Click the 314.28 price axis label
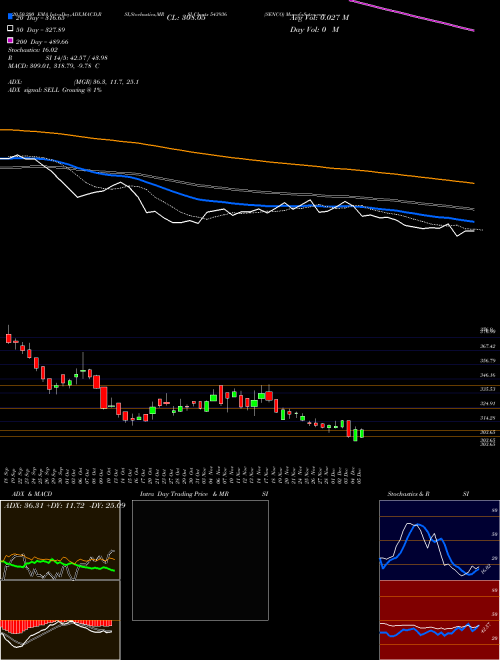Image resolution: width=500 pixels, height=660 pixels. (x=487, y=418)
